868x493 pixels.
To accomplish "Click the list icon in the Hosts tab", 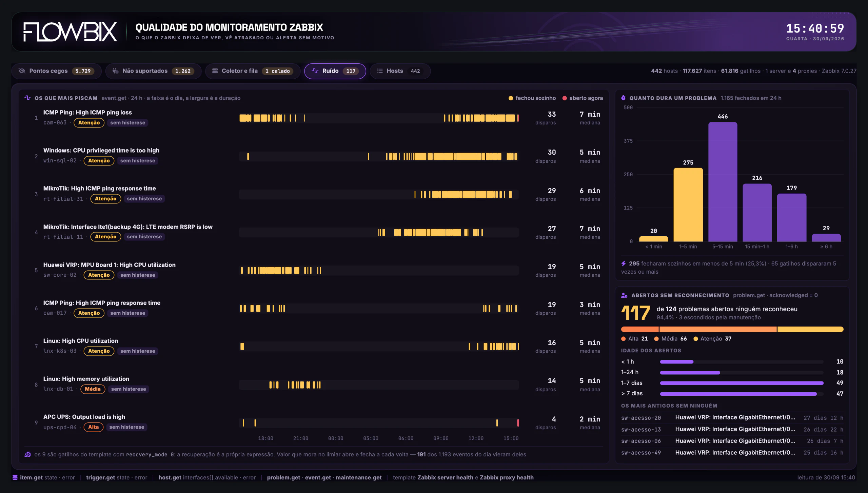I will [x=380, y=71].
